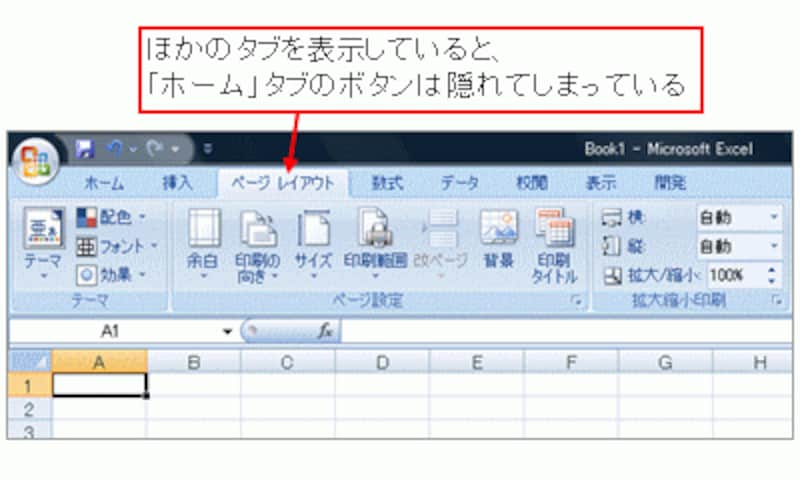Viewport: 800px width, 480px height.
Task: Click the サイズ paper size button
Action: click(313, 244)
